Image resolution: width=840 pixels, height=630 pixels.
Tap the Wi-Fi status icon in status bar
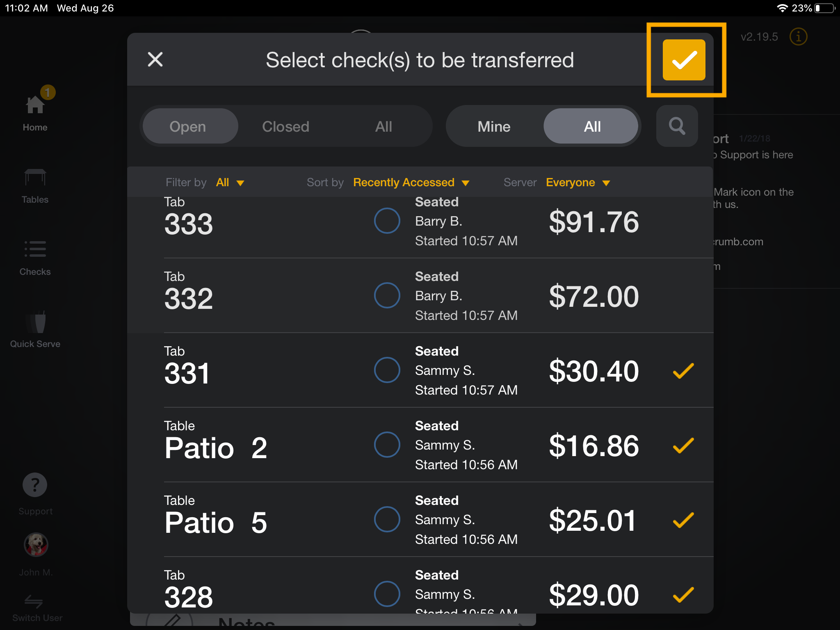[x=783, y=7]
